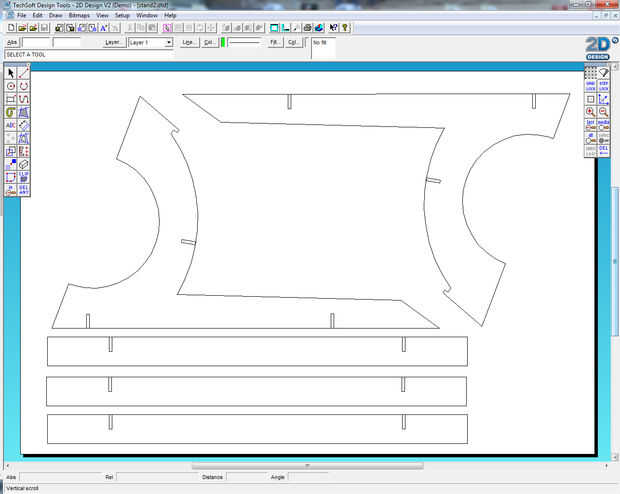Viewport: 620px width, 494px height.
Task: Toggle the dotted grid display
Action: coord(590,73)
